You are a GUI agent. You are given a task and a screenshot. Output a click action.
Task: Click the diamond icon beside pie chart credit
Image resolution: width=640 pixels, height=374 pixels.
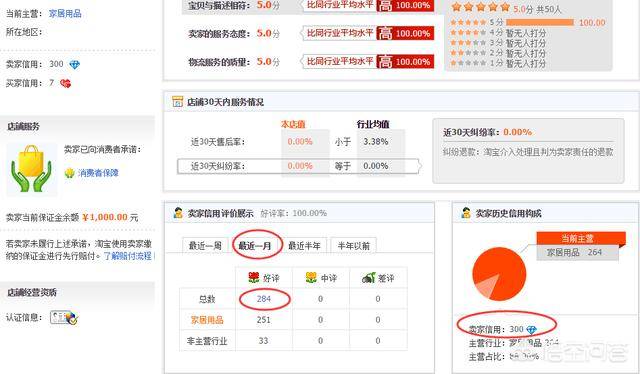[531, 329]
